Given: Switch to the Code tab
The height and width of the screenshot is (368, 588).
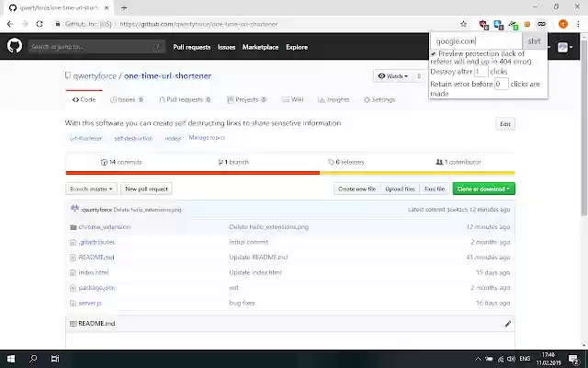Looking at the screenshot, I should pos(84,99).
